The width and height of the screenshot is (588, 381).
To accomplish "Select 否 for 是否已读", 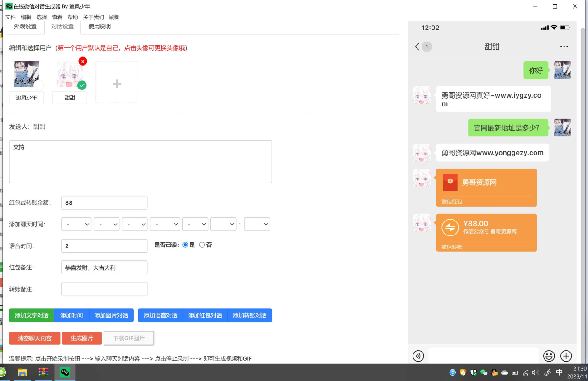I will coord(202,245).
